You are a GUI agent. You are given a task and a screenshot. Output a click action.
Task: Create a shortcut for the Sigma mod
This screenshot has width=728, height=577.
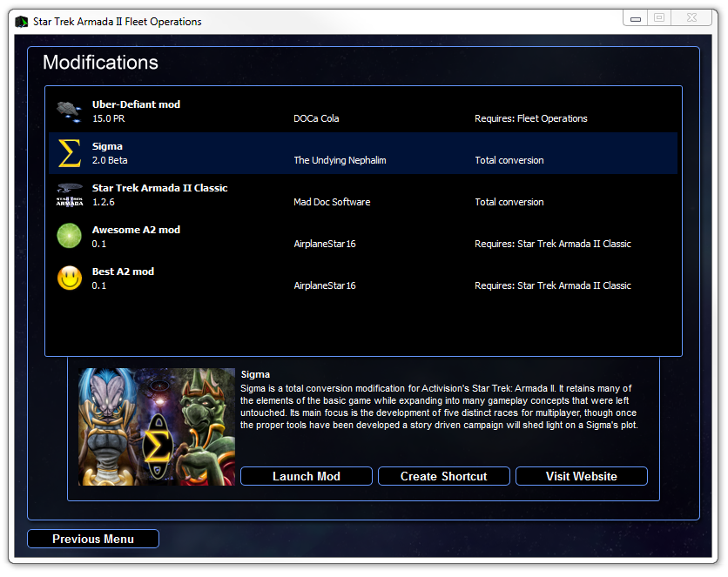pos(444,476)
